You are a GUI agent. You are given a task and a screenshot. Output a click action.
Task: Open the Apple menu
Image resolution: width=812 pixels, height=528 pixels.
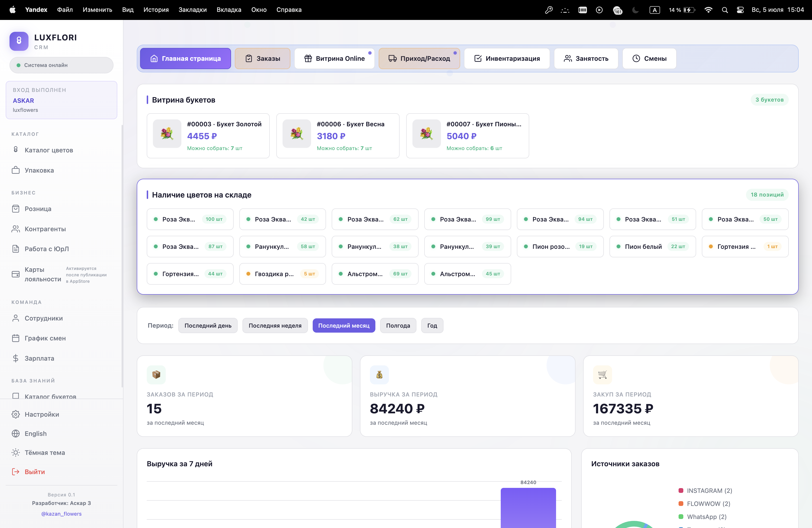pos(12,9)
